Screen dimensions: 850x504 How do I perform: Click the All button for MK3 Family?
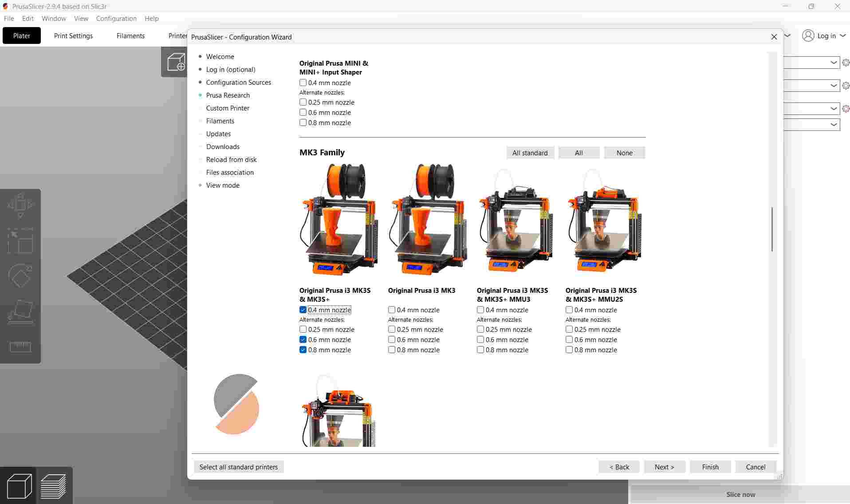point(579,153)
